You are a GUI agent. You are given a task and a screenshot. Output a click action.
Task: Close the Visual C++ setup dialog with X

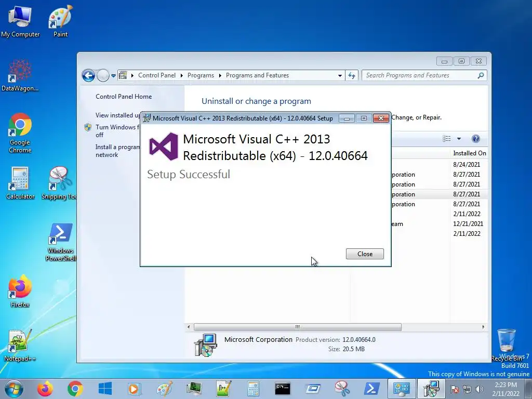pos(381,118)
